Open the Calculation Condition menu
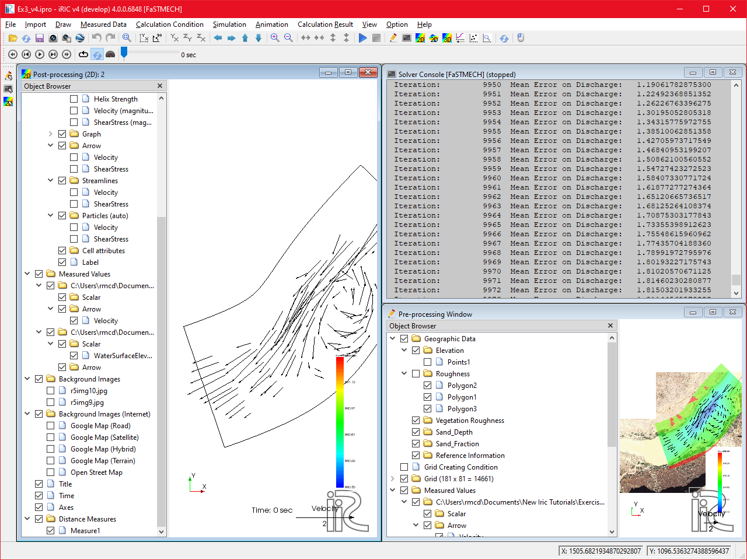Screen dimensions: 747x560 pos(170,24)
